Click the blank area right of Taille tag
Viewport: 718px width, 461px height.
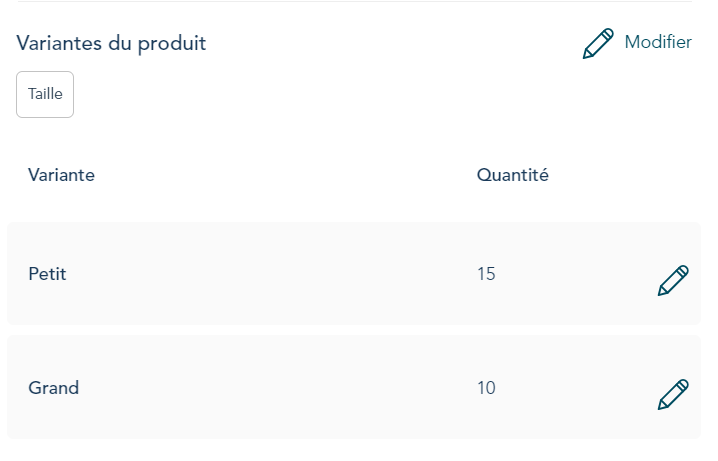[300, 96]
